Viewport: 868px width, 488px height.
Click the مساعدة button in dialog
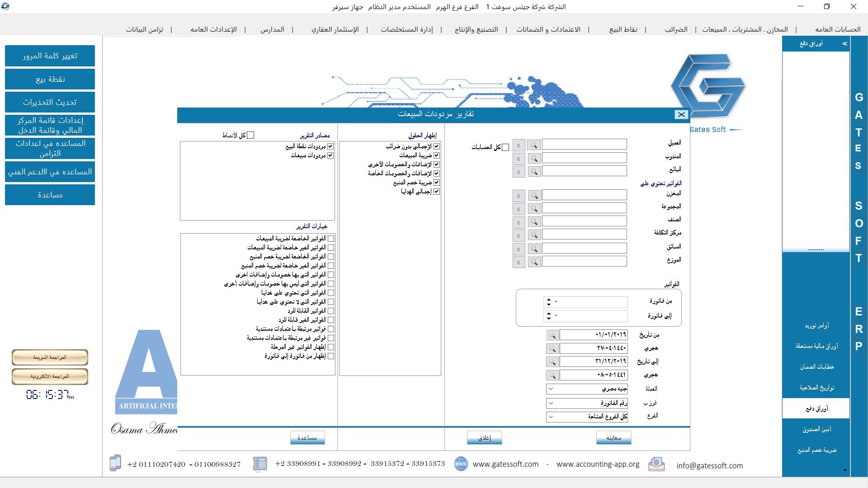[x=307, y=438]
